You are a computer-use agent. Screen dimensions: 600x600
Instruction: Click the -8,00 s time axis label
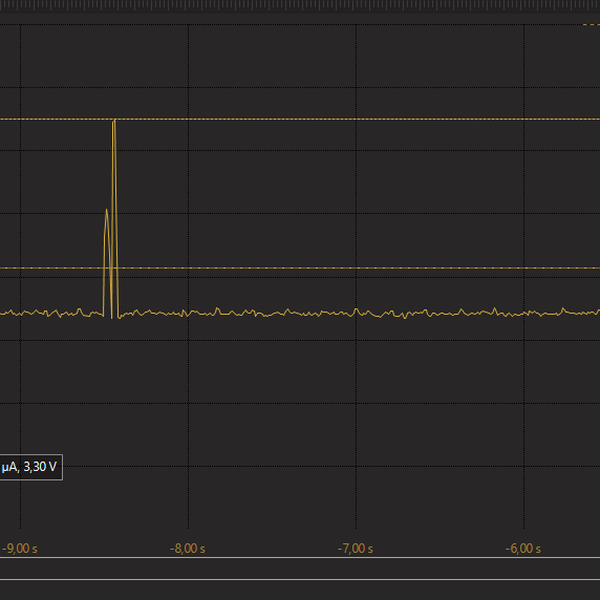(188, 548)
